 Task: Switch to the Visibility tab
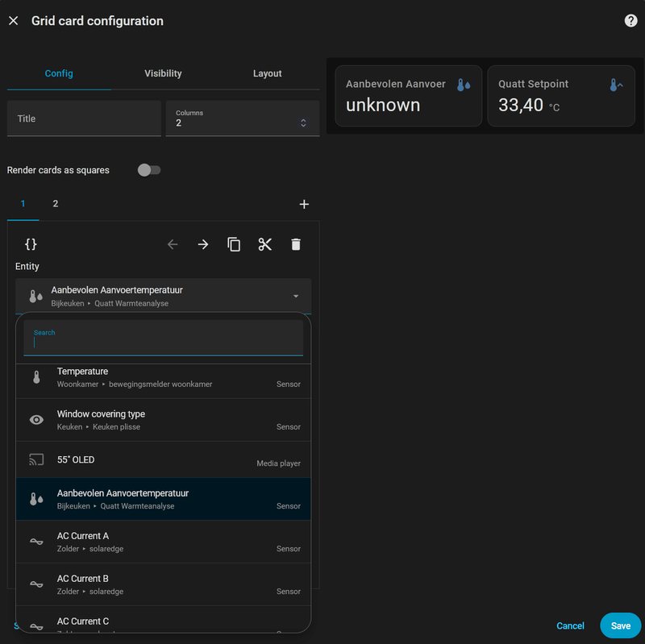coord(163,73)
